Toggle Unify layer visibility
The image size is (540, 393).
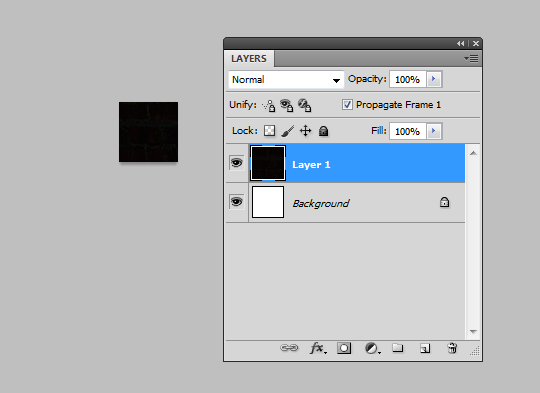(287, 105)
